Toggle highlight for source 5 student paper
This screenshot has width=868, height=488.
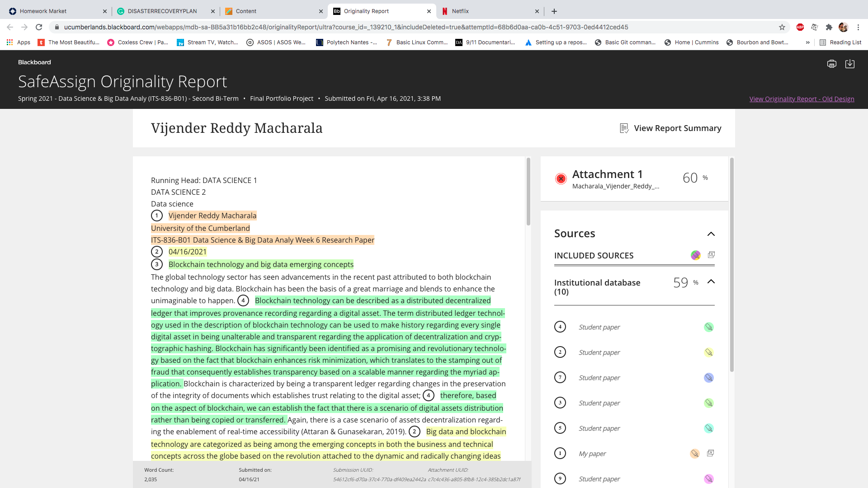pyautogui.click(x=708, y=428)
